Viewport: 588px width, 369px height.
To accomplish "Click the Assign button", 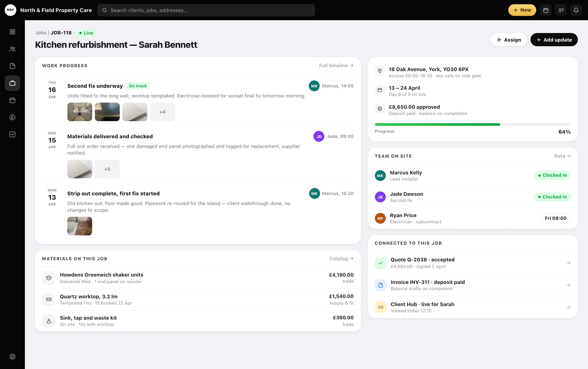I will click(509, 39).
